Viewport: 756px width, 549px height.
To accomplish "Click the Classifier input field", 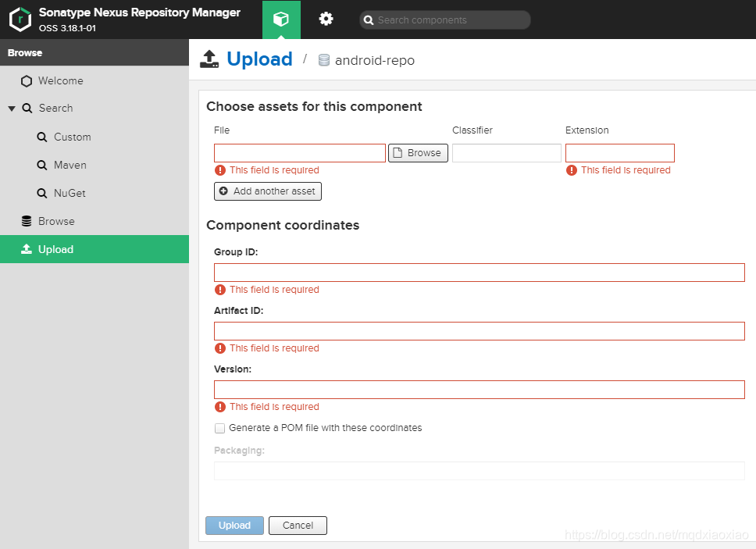I will [x=507, y=153].
